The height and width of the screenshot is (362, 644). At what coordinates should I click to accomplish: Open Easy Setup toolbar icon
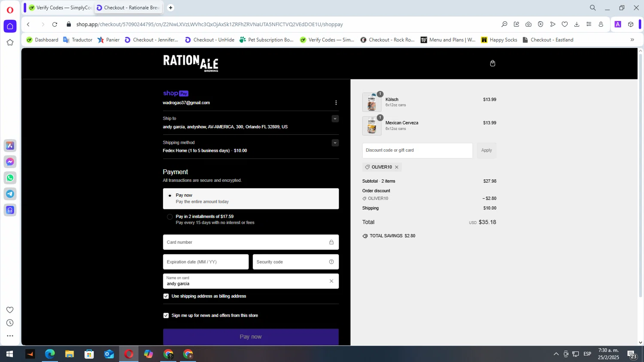[589, 24]
